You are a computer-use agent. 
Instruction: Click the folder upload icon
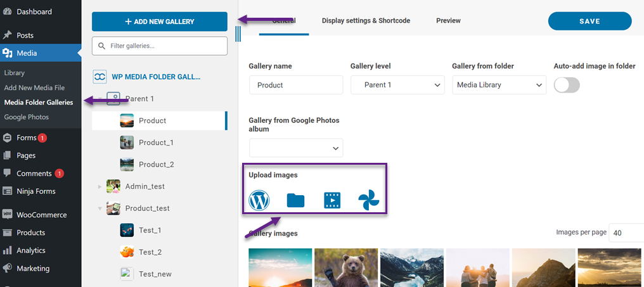[295, 201]
